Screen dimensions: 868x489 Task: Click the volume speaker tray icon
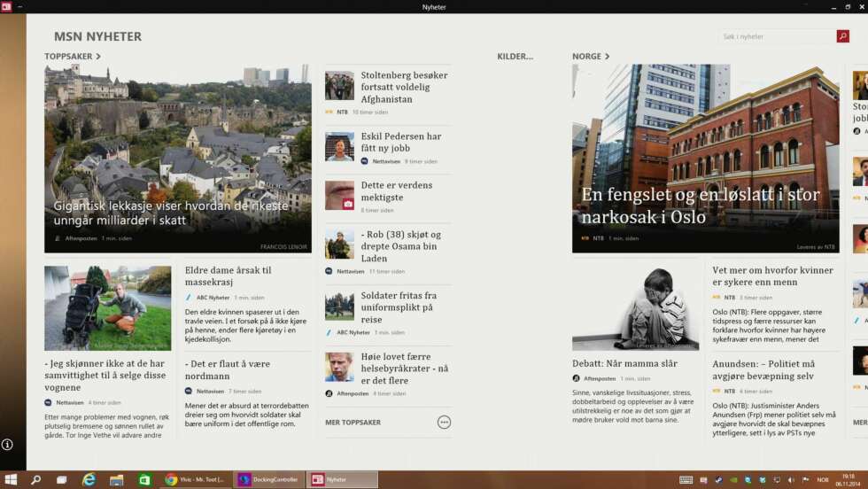coord(792,480)
